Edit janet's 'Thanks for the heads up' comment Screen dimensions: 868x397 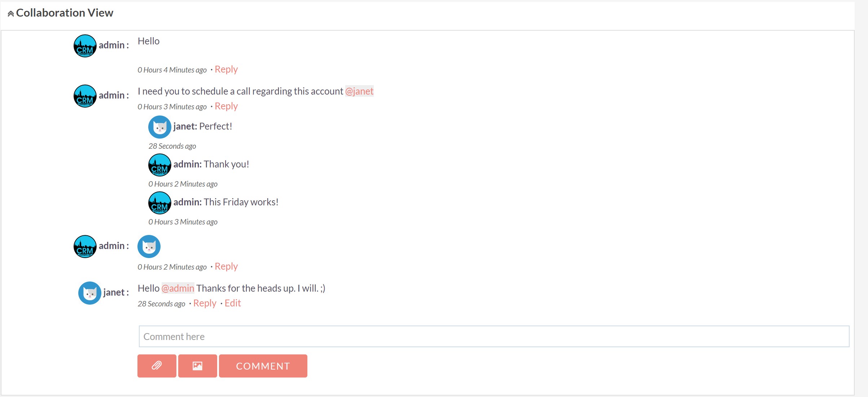(233, 303)
